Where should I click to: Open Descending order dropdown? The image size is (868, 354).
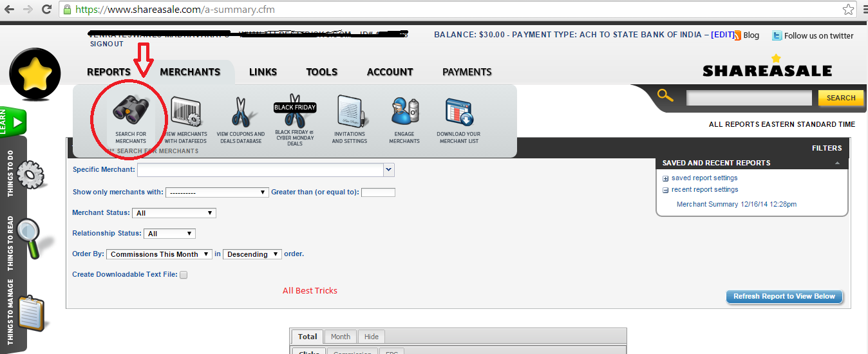(252, 254)
